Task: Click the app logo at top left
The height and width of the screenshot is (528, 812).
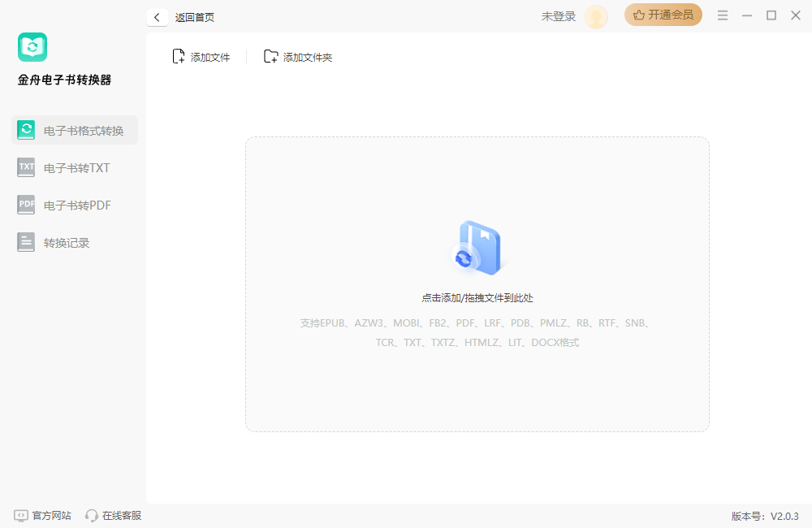Action: pyautogui.click(x=32, y=46)
